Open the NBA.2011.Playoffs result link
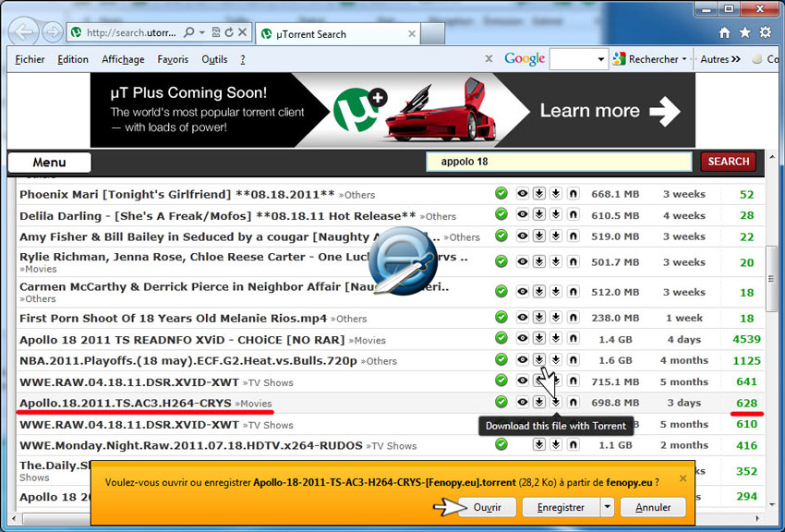 pos(188,361)
